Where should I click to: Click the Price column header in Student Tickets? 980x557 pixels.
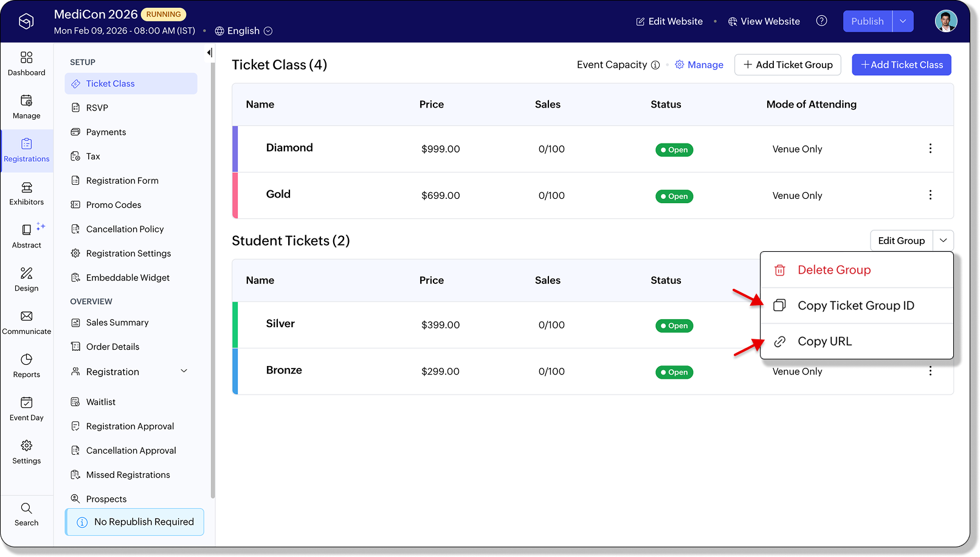click(432, 280)
